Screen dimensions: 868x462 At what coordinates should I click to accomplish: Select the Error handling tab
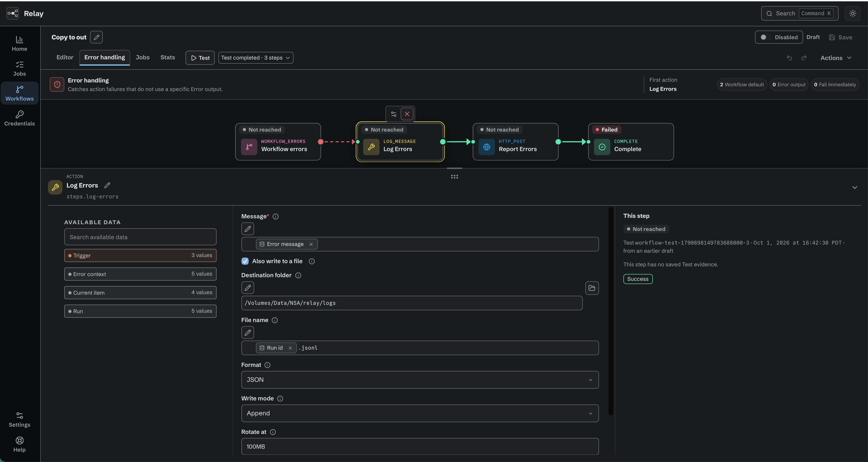105,57
